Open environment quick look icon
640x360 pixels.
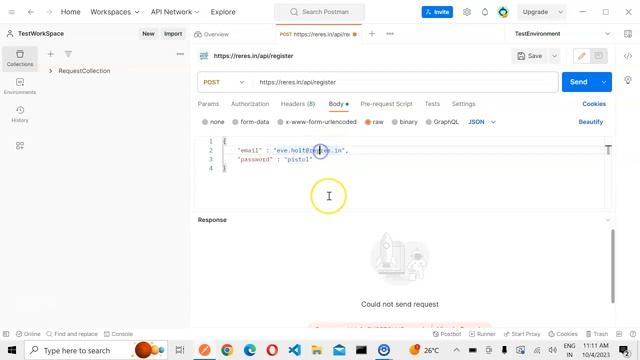click(x=628, y=34)
